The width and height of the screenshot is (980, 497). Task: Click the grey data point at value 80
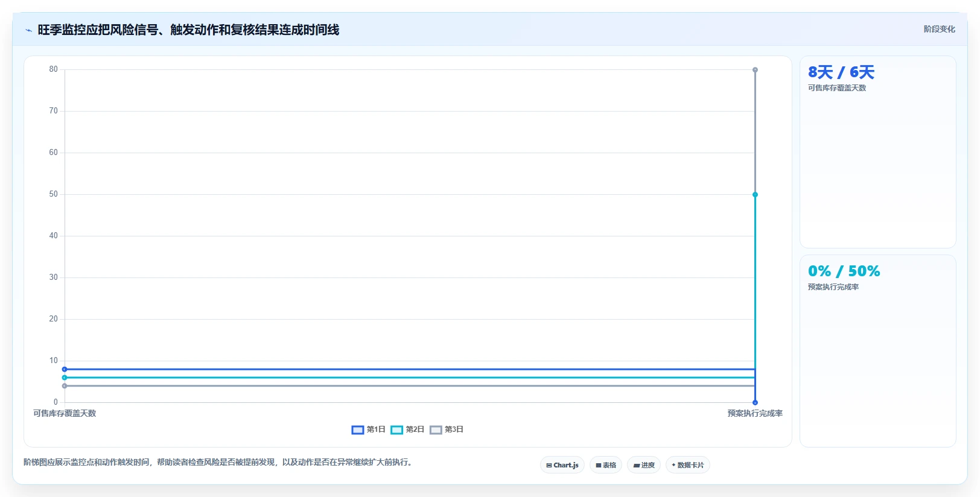click(755, 70)
